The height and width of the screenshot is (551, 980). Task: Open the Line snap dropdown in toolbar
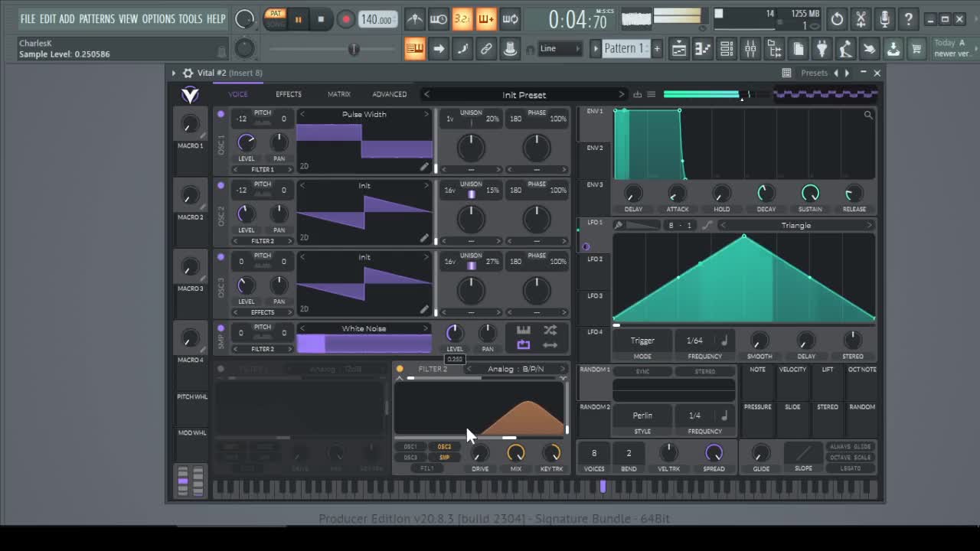[x=560, y=49]
